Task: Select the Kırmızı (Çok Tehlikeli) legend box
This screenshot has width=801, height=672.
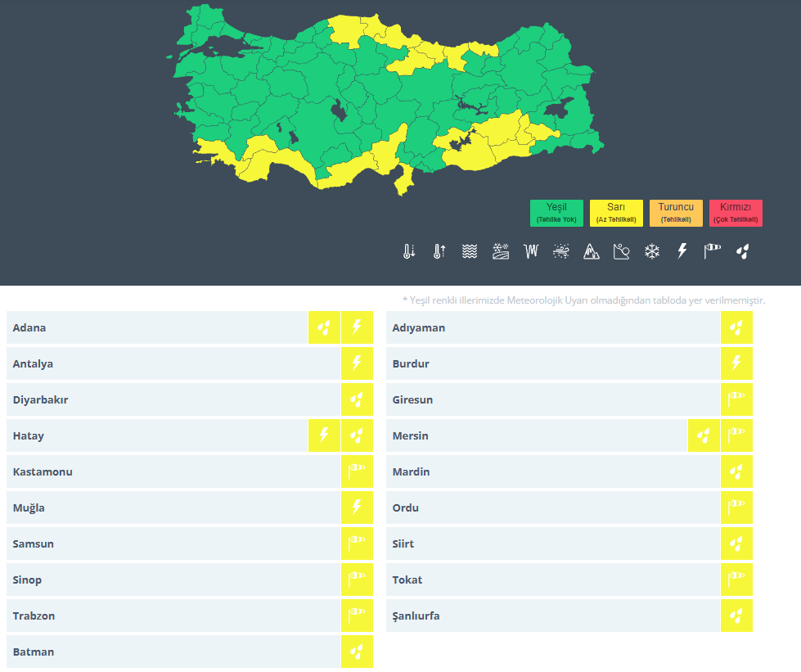Action: (736, 213)
